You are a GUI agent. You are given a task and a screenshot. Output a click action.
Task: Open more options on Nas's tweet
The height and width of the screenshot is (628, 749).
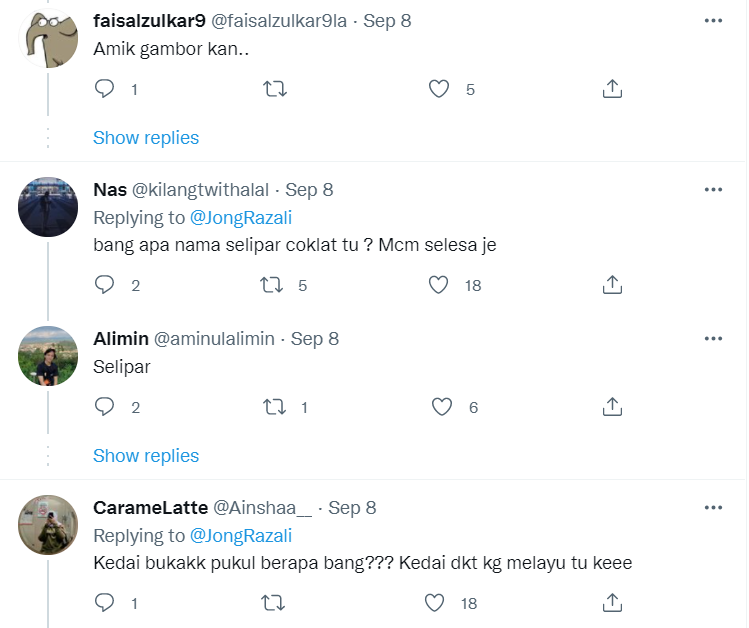[x=713, y=189]
